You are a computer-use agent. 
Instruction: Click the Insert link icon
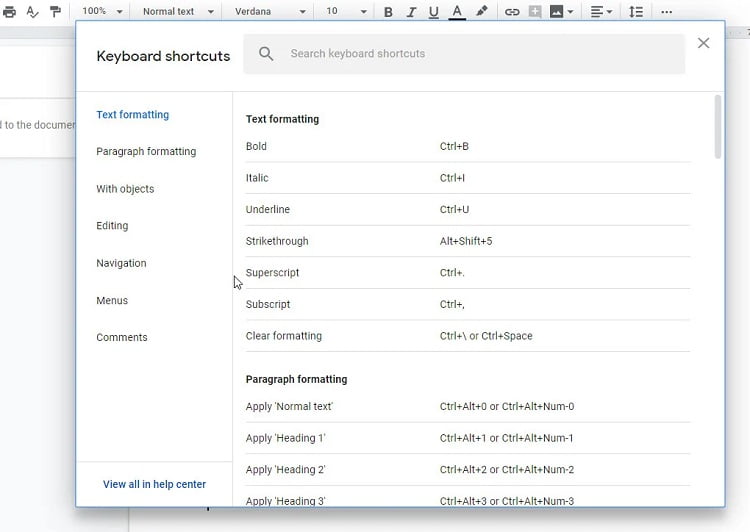[512, 12]
